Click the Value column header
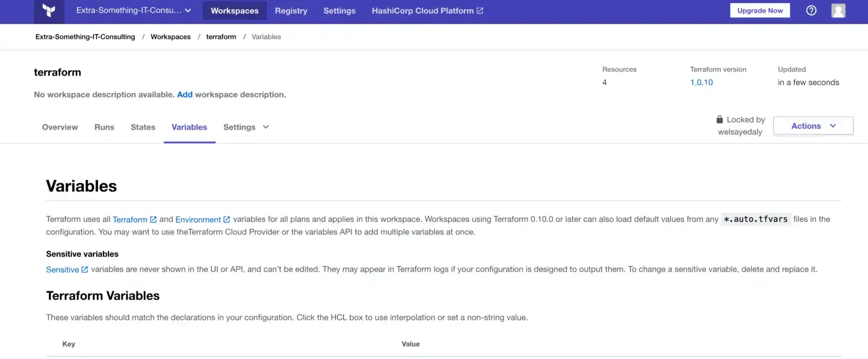 410,344
